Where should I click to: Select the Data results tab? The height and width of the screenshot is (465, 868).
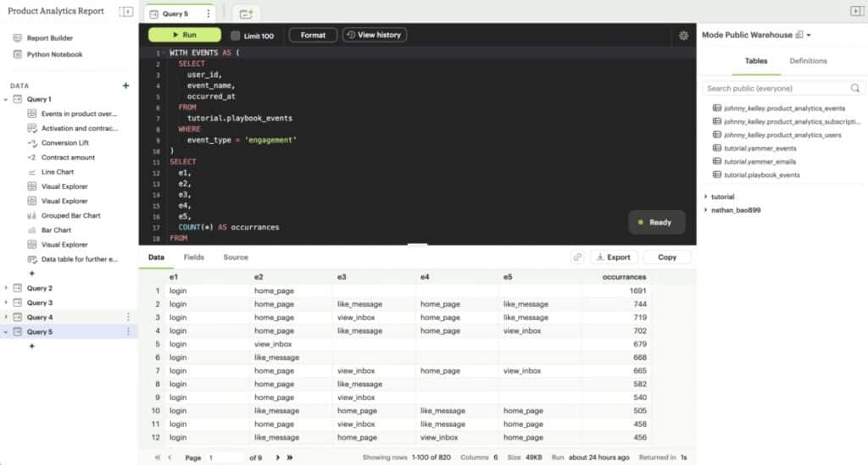pos(156,257)
